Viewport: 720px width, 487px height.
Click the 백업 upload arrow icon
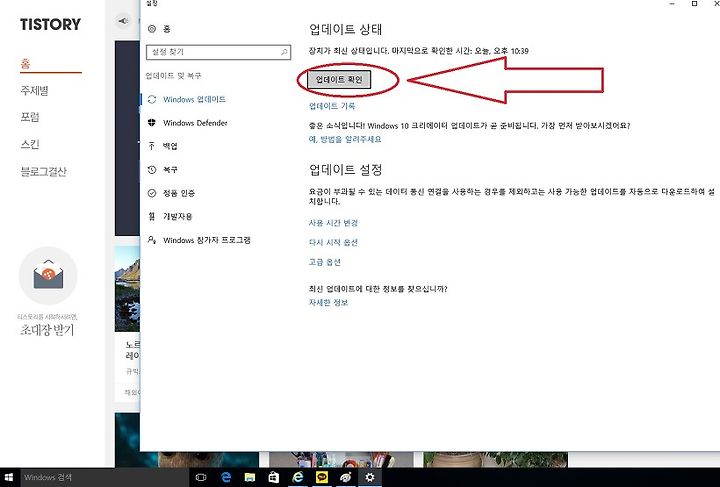(152, 146)
